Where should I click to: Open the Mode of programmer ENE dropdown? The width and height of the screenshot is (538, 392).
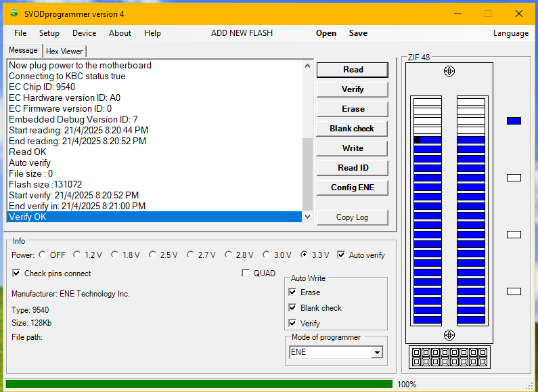[x=377, y=352]
